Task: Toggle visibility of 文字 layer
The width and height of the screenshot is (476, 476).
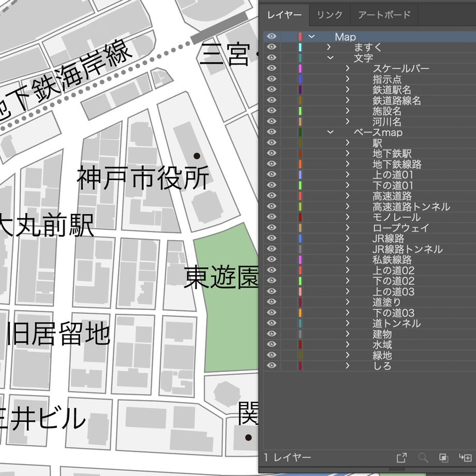Action: [x=272, y=57]
